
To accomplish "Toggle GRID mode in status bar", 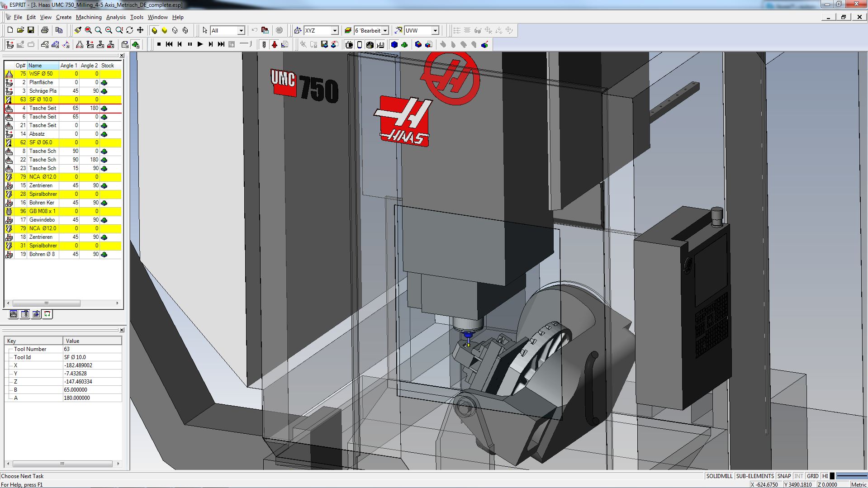I will tap(812, 476).
